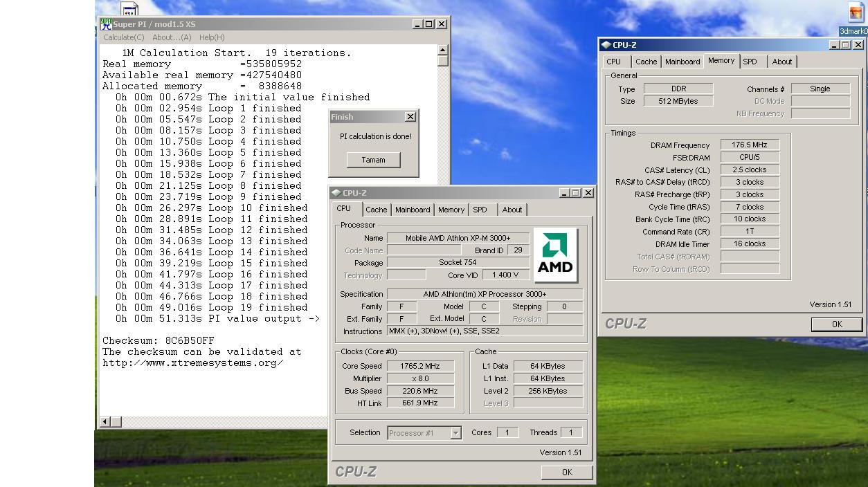
Task: Switch to Memory tab in front CPU-Z
Action: [x=451, y=210]
